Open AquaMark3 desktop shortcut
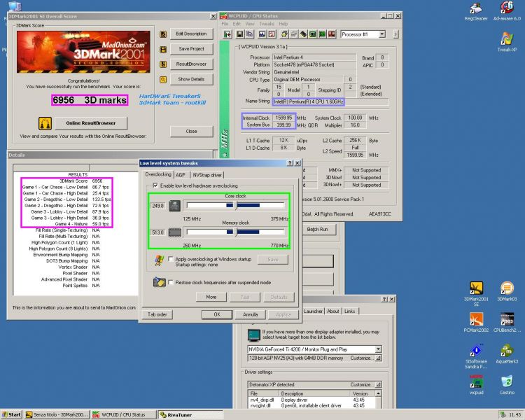Image resolution: width=525 pixels, height=420 pixels. [x=507, y=353]
